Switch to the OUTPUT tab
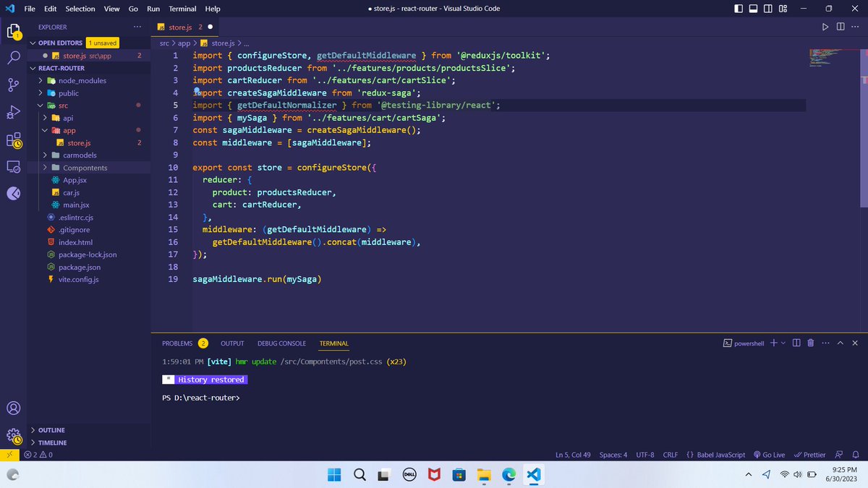 232,343
